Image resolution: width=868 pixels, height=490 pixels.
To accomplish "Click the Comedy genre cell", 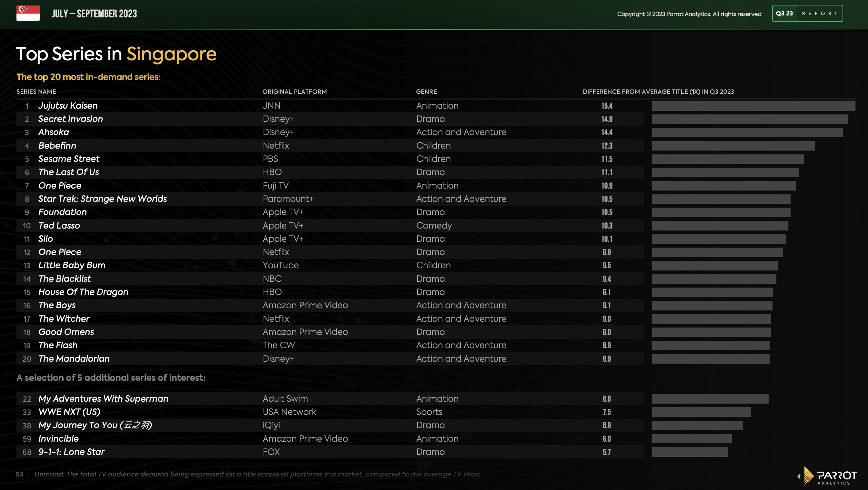I will click(434, 225).
